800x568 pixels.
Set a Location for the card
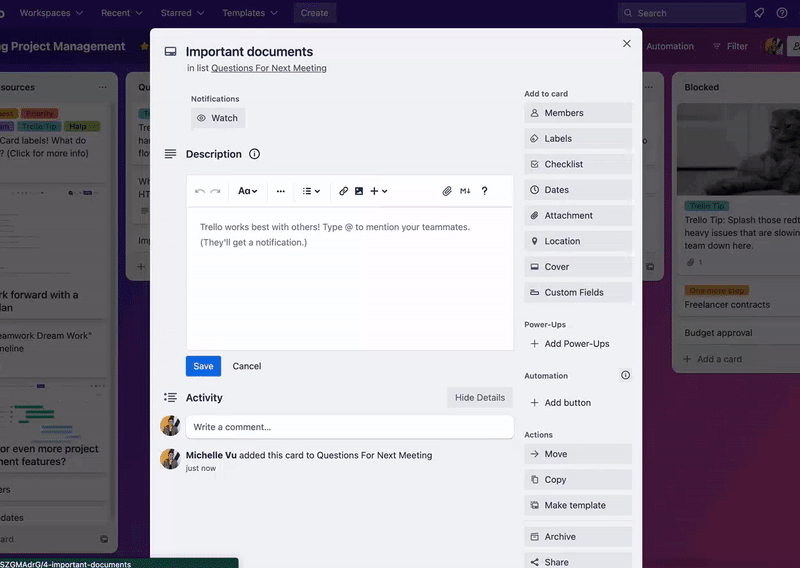578,241
